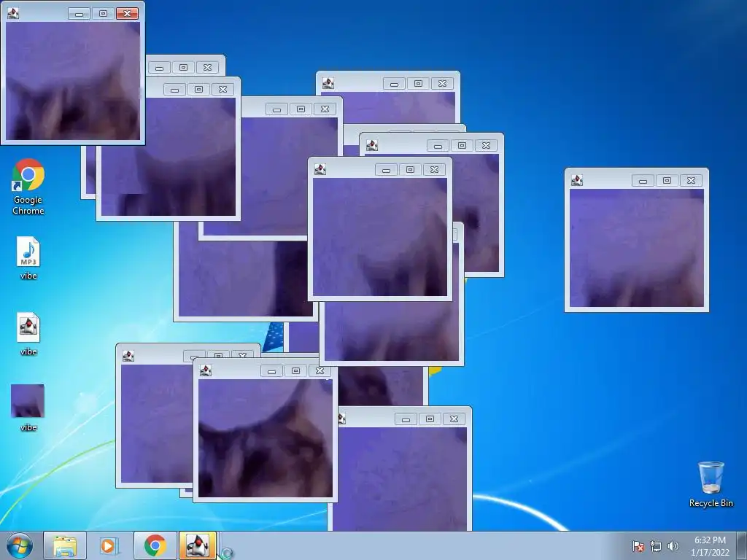Open the Windows Start menu
The image size is (747, 560).
pyautogui.click(x=20, y=545)
